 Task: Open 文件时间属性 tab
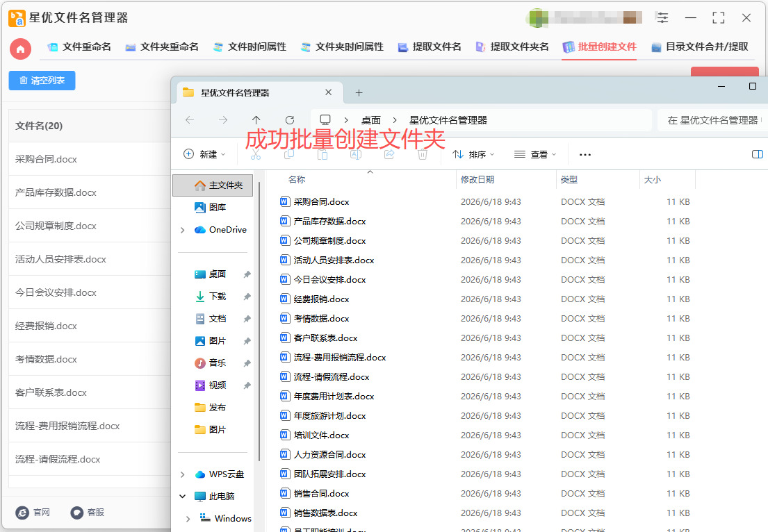[x=250, y=47]
